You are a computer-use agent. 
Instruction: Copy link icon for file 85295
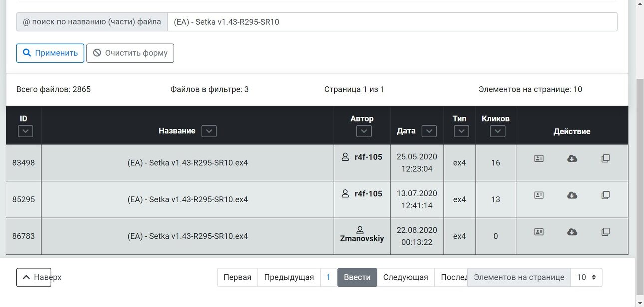(x=606, y=195)
